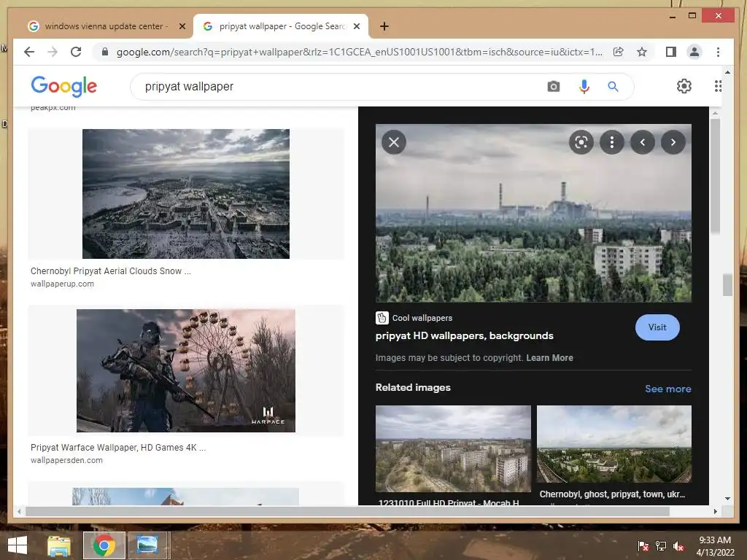Screen dimensions: 747x560
Task: Open site info via the padlock icon
Action: click(105, 52)
